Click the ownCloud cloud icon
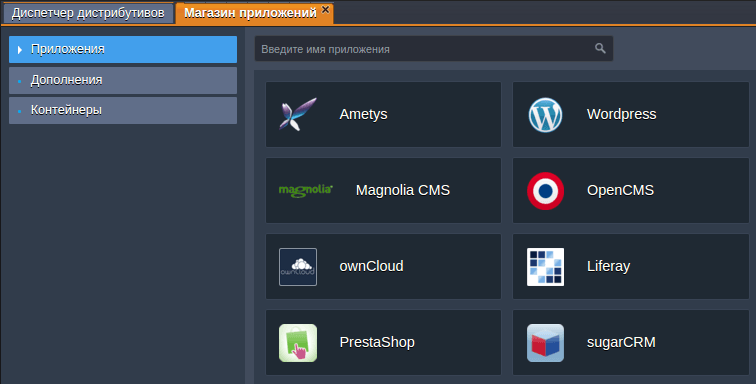The image size is (756, 384). (298, 267)
